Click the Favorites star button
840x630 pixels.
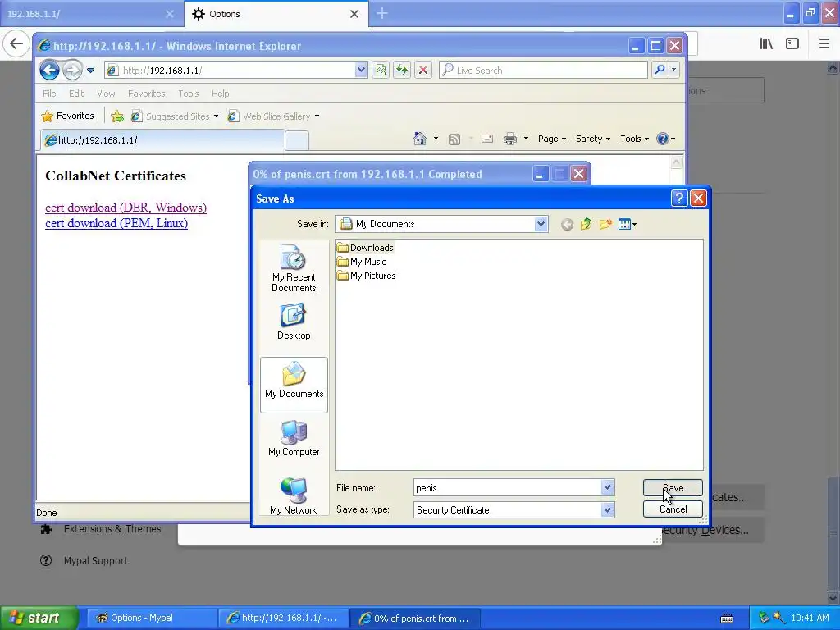coord(68,116)
